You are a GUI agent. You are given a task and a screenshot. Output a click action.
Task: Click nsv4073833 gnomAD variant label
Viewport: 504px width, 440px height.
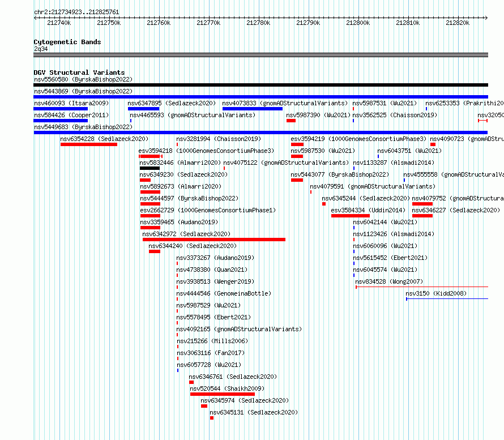coord(285,103)
